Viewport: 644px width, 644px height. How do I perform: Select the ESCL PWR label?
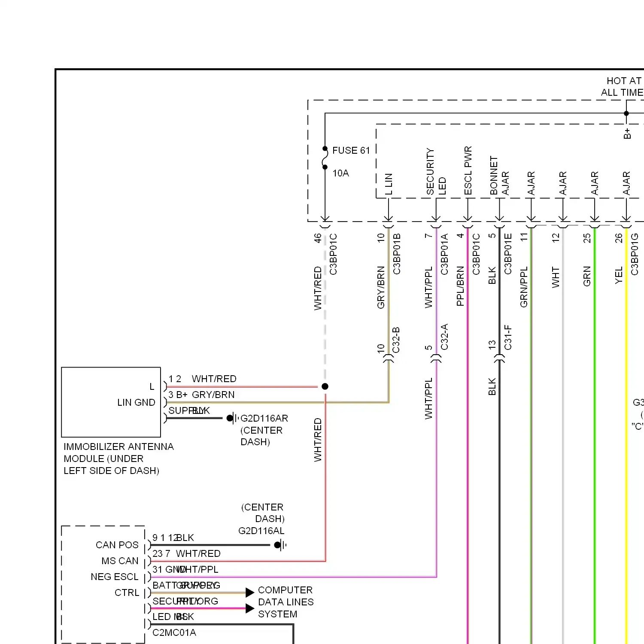point(468,170)
